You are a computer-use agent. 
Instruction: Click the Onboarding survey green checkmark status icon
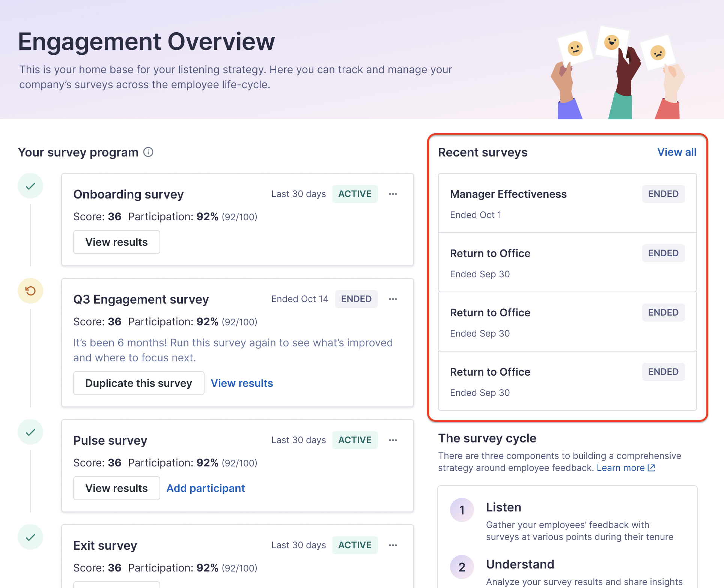30,186
